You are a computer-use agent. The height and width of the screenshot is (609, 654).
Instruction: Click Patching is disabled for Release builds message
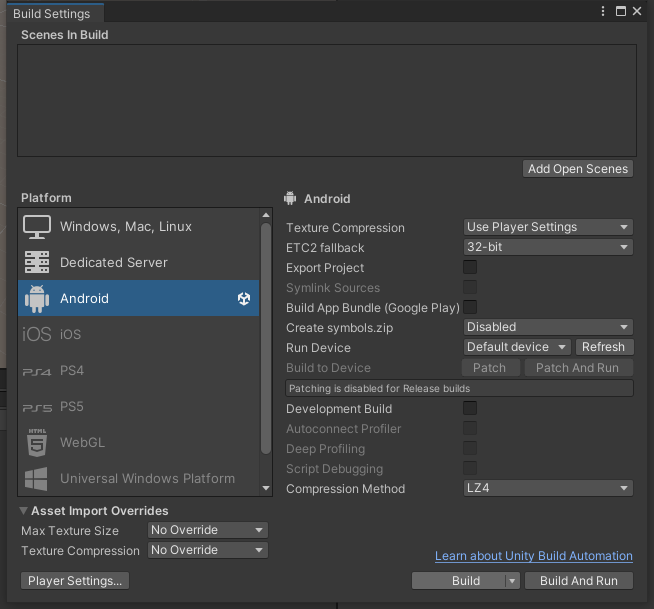pyautogui.click(x=459, y=388)
